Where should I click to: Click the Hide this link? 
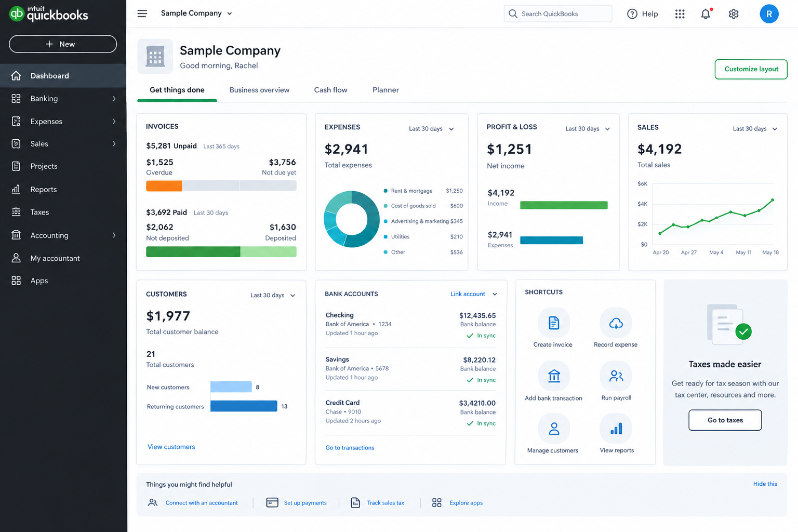pos(765,484)
